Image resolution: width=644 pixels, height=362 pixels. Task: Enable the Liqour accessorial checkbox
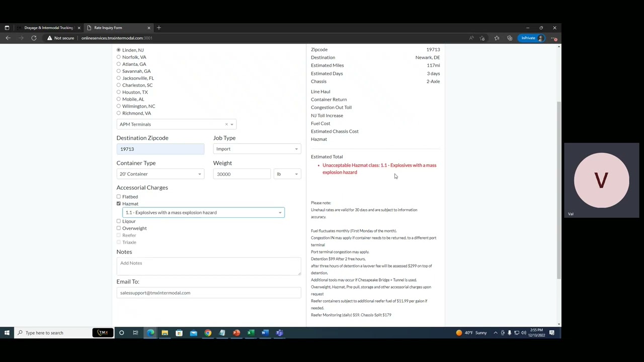click(x=119, y=221)
